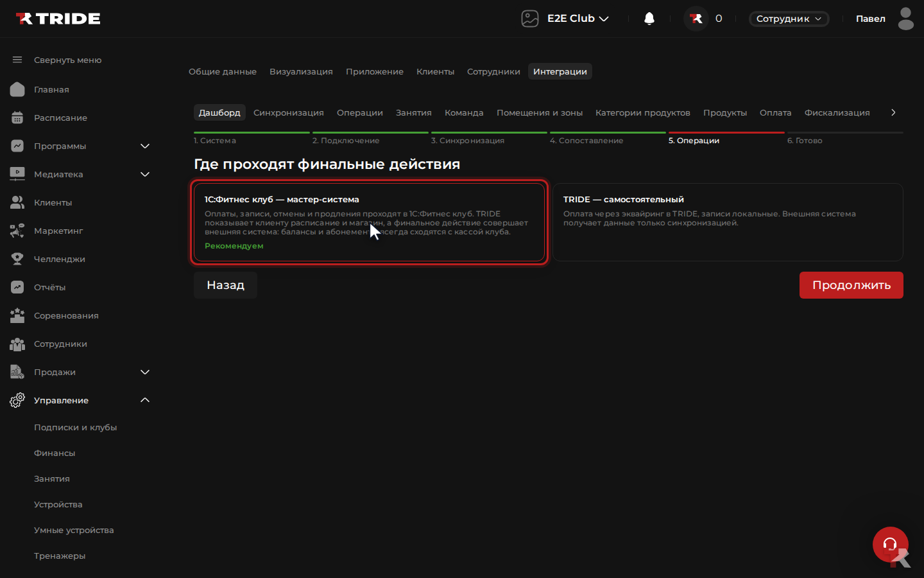Open the Команда sub-tab
The image size is (924, 578).
[464, 112]
